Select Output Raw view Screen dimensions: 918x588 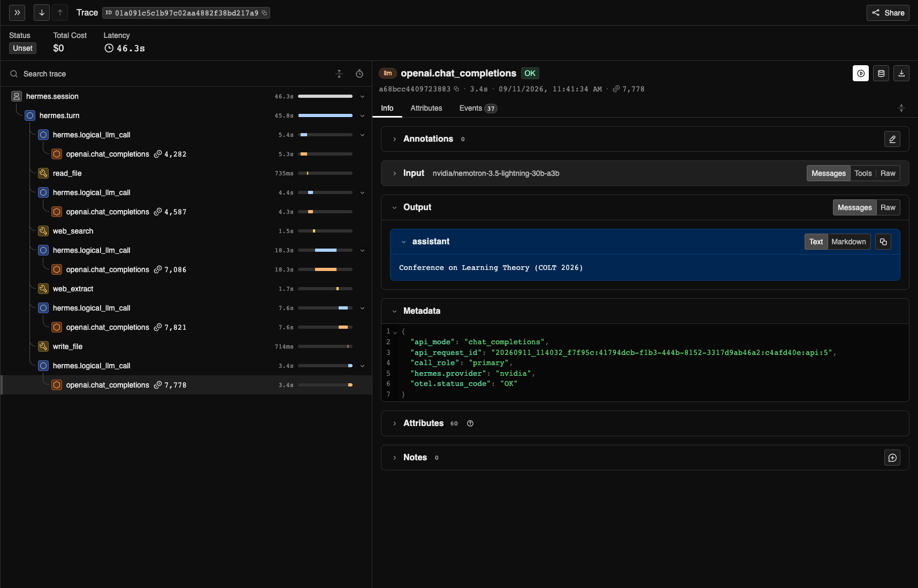point(888,207)
